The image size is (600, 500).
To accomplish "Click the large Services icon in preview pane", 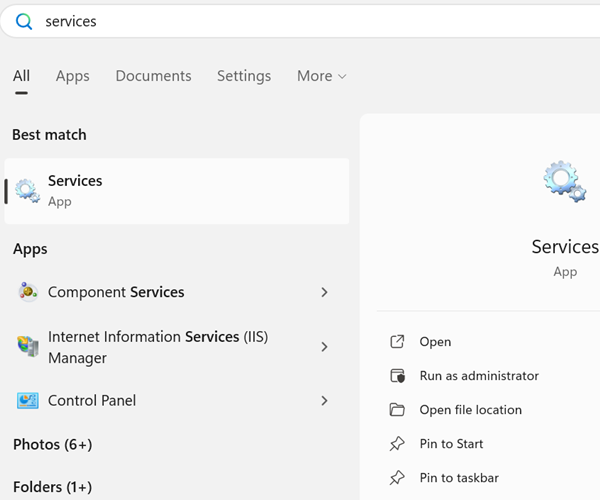I will click(x=564, y=182).
